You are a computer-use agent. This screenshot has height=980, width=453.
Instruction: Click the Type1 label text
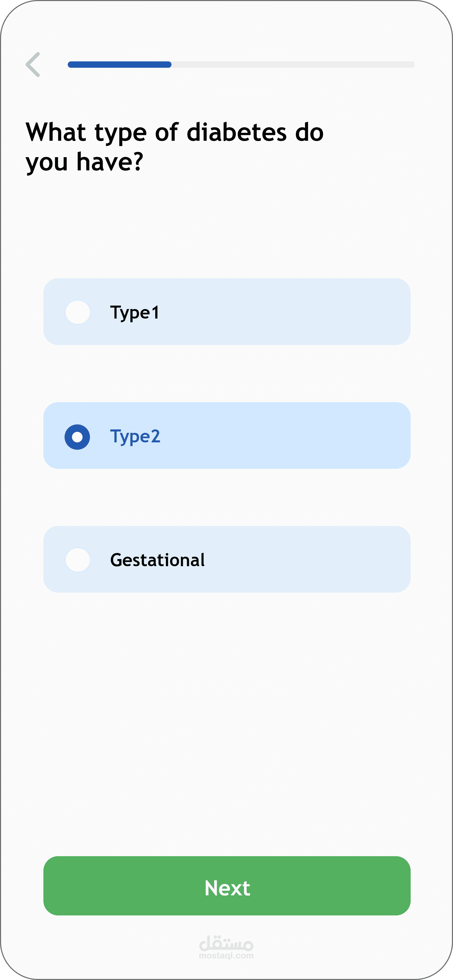point(135,313)
